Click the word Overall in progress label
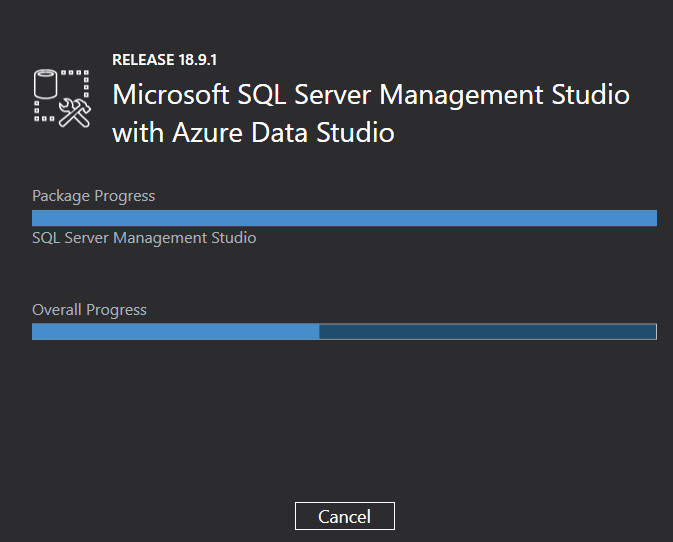 point(57,310)
